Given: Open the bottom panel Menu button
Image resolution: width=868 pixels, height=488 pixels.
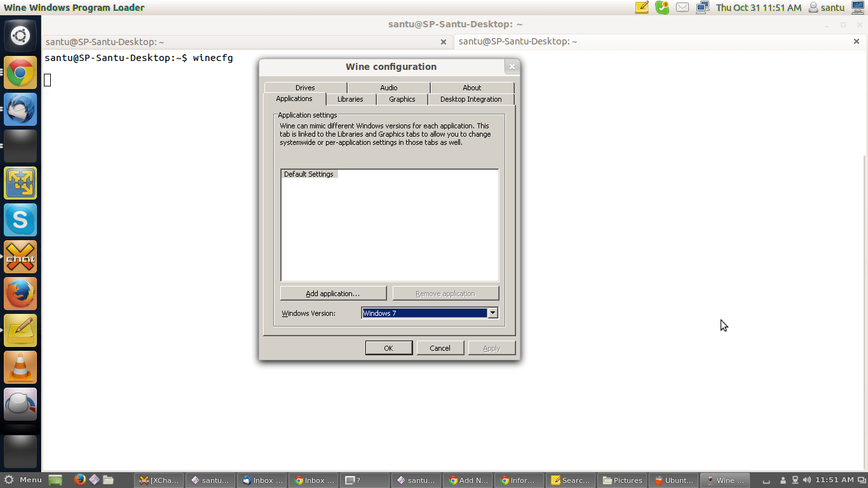Looking at the screenshot, I should coord(23,480).
